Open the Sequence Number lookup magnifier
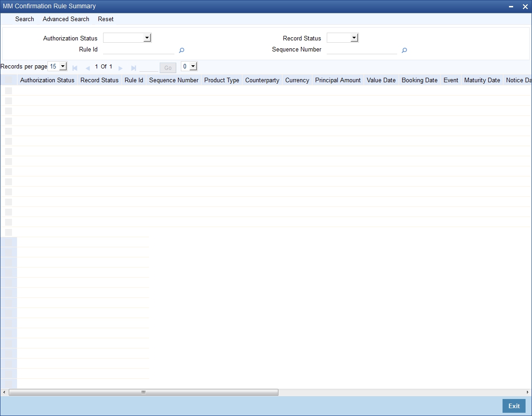The image size is (532, 416). click(404, 51)
